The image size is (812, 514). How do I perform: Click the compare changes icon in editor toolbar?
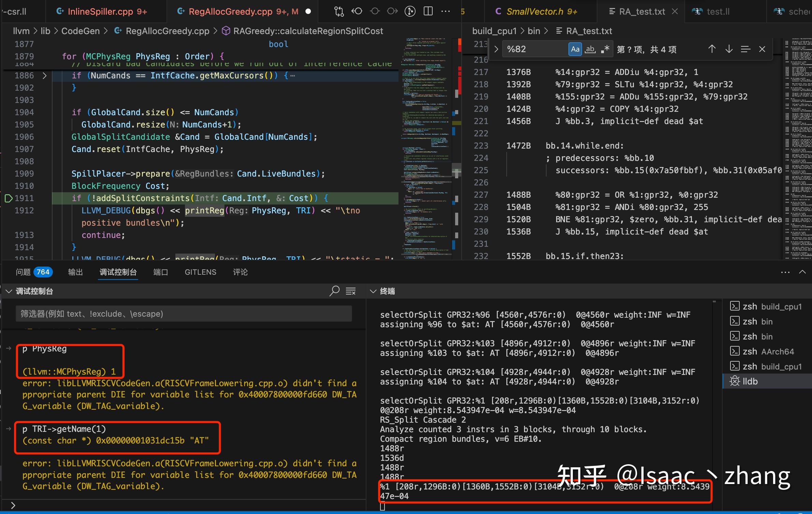[x=339, y=12]
